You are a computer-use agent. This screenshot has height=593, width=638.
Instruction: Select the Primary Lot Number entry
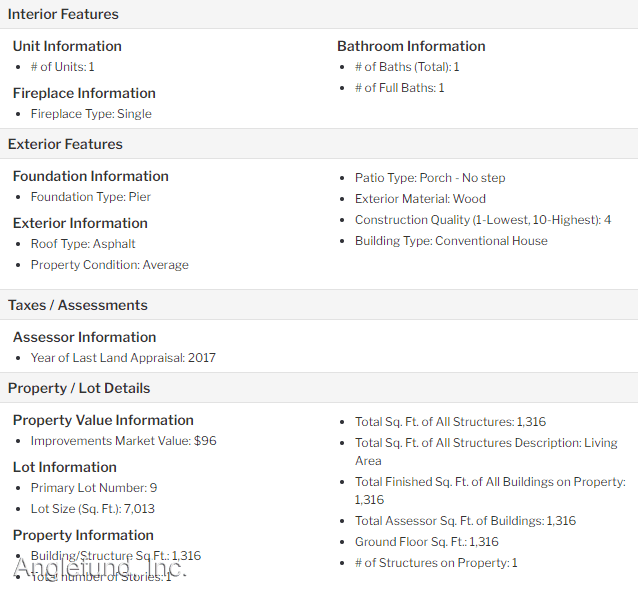94,488
